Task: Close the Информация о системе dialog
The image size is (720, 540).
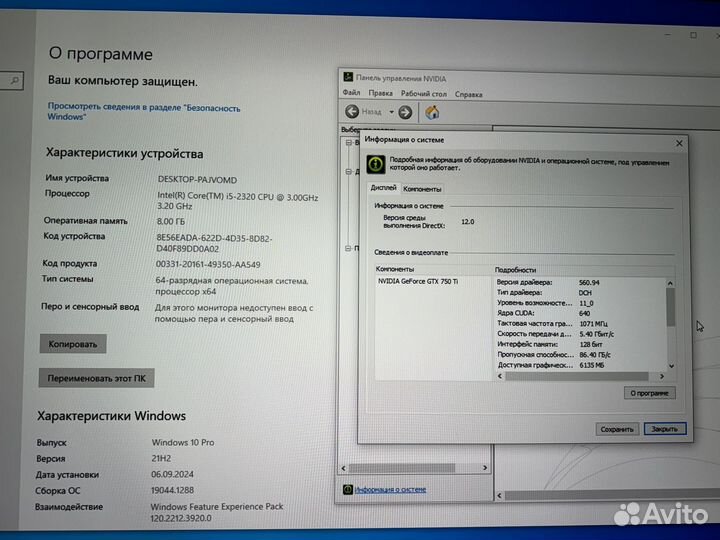Action: pos(679,144)
